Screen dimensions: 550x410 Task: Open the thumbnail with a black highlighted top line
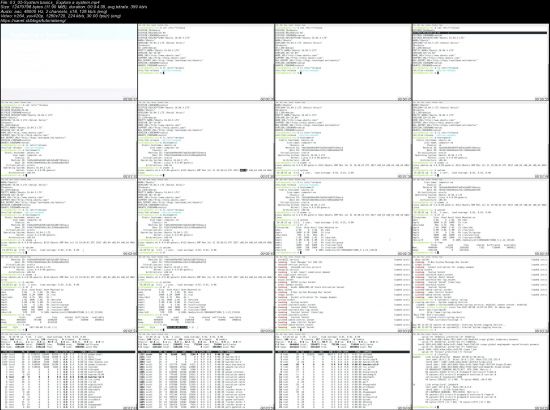(481, 63)
